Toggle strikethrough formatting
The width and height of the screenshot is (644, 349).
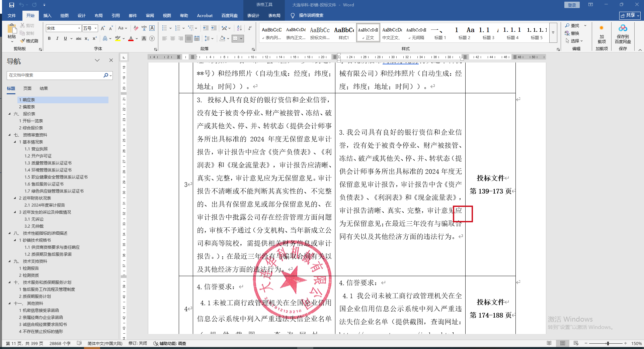[79, 38]
